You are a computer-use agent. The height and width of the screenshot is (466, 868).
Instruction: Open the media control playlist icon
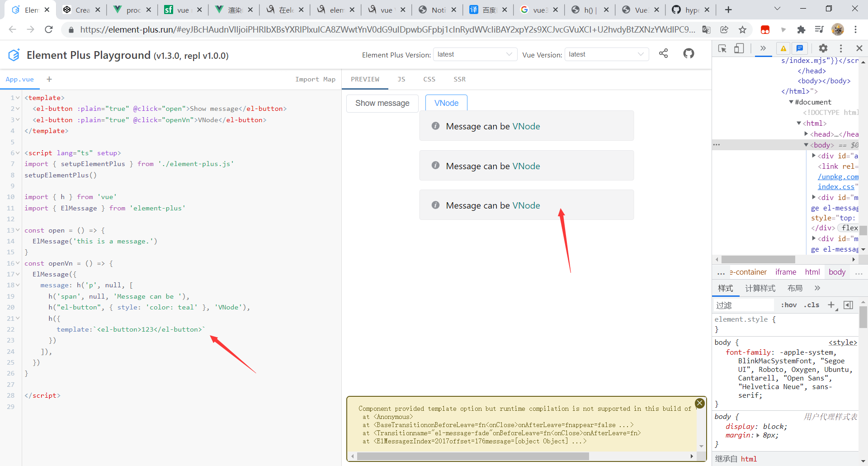[x=819, y=29]
